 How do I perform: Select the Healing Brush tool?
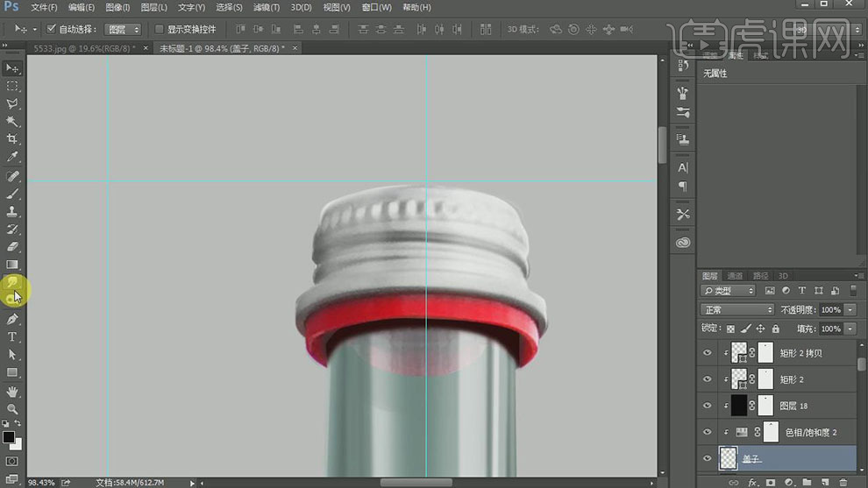12,176
